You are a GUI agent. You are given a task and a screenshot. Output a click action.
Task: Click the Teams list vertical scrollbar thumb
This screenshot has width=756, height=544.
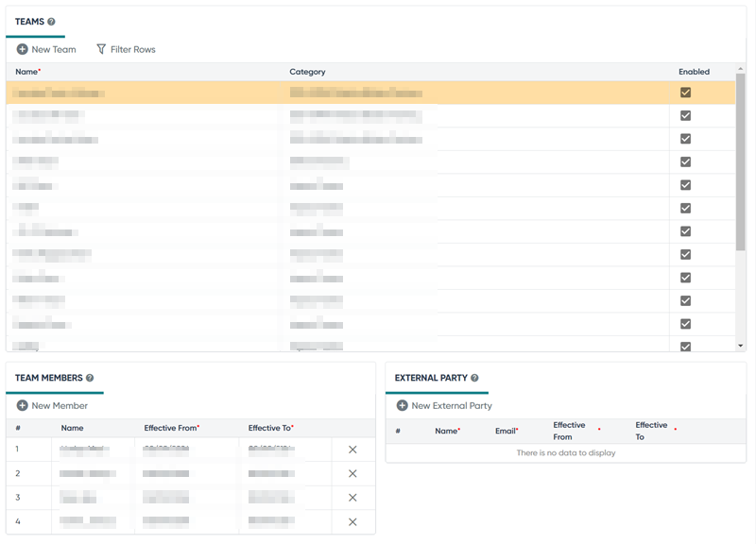click(x=741, y=161)
